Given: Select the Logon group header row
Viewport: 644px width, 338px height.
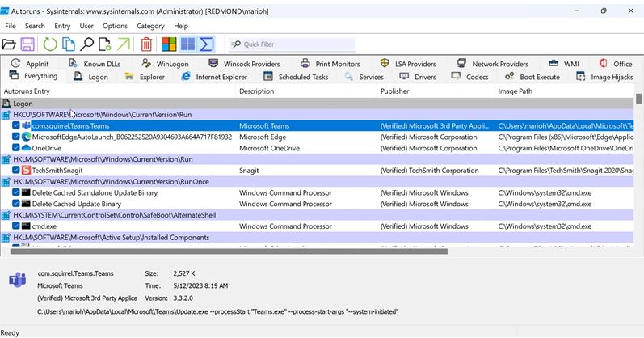Looking at the screenshot, I should (317, 104).
